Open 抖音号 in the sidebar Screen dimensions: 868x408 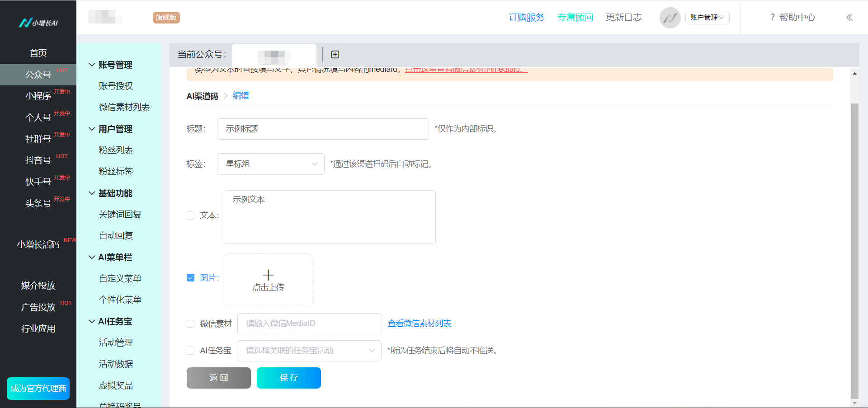coord(38,160)
